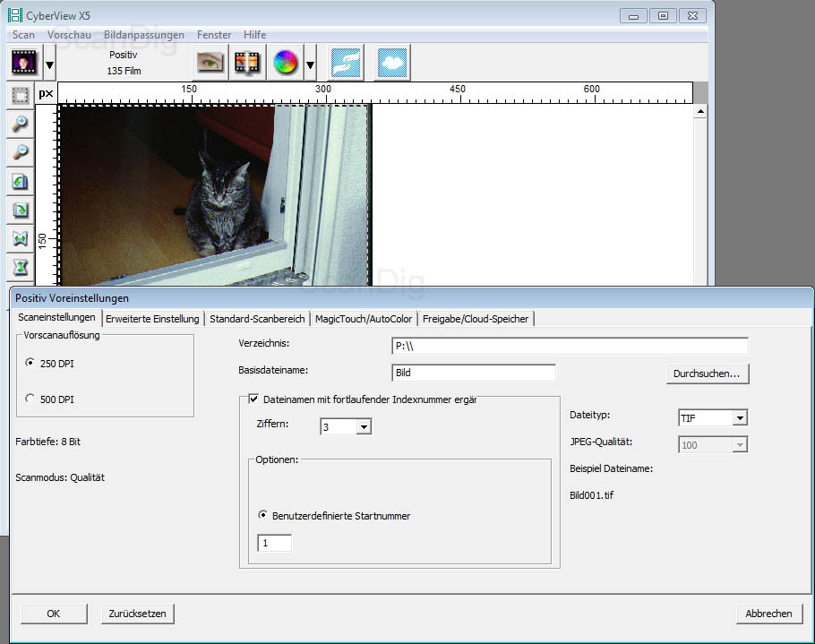Screen dimensions: 815x644
Task: Switch to the Scaneinstellungen tab
Action: click(56, 318)
